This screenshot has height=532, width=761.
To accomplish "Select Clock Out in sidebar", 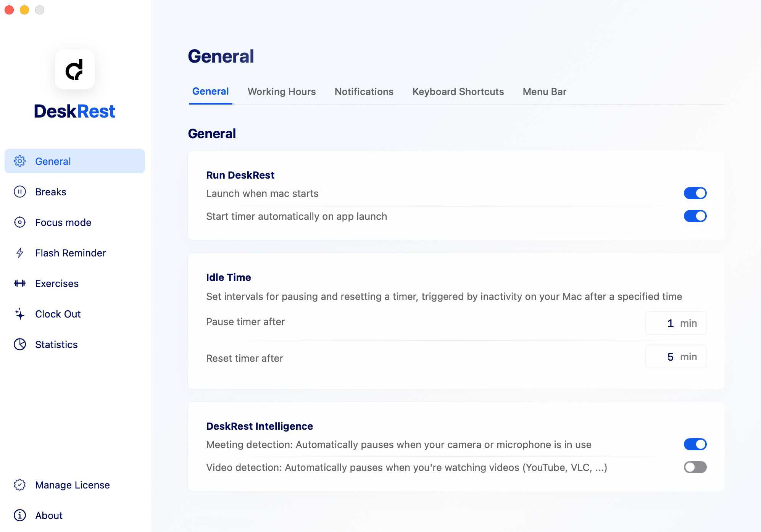I will tap(75, 314).
